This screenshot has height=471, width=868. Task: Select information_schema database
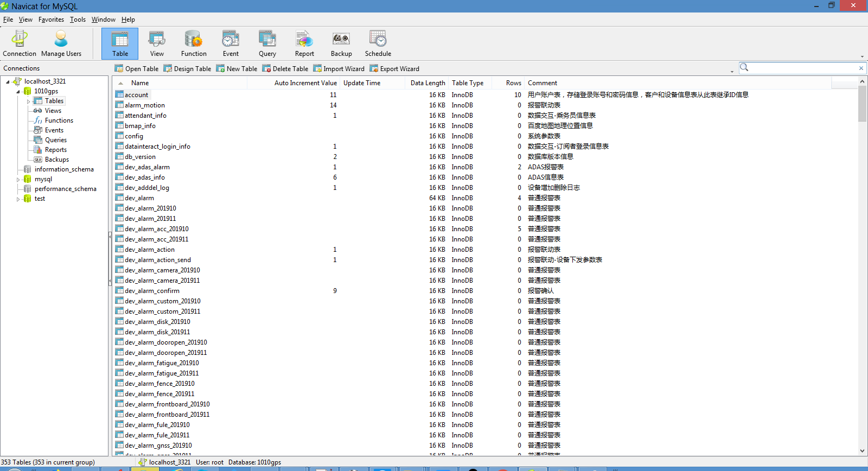64,169
